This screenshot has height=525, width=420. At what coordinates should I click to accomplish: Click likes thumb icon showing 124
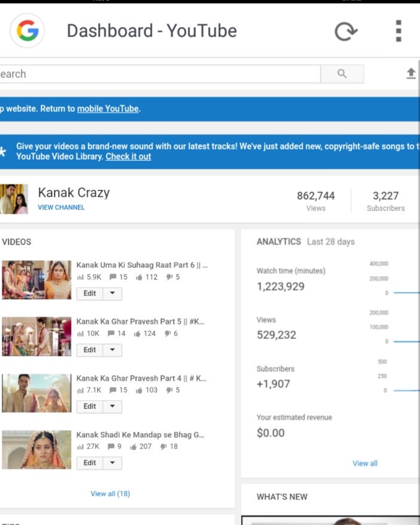click(x=137, y=334)
